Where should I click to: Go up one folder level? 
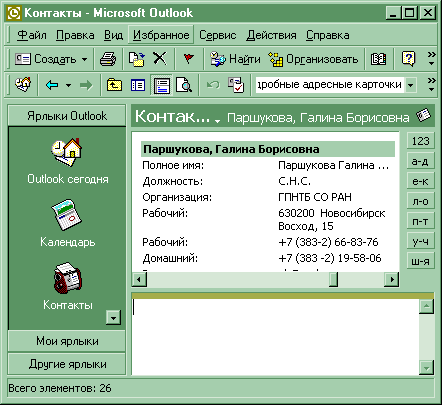114,85
